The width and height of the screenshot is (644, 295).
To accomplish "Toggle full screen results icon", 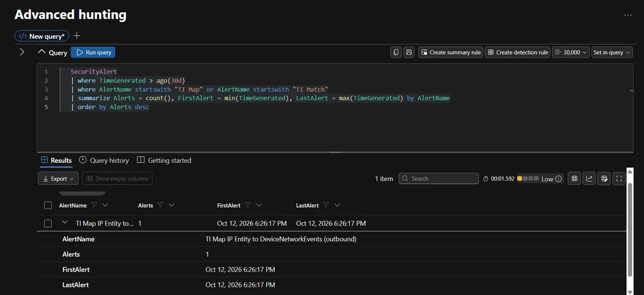I will click(619, 178).
